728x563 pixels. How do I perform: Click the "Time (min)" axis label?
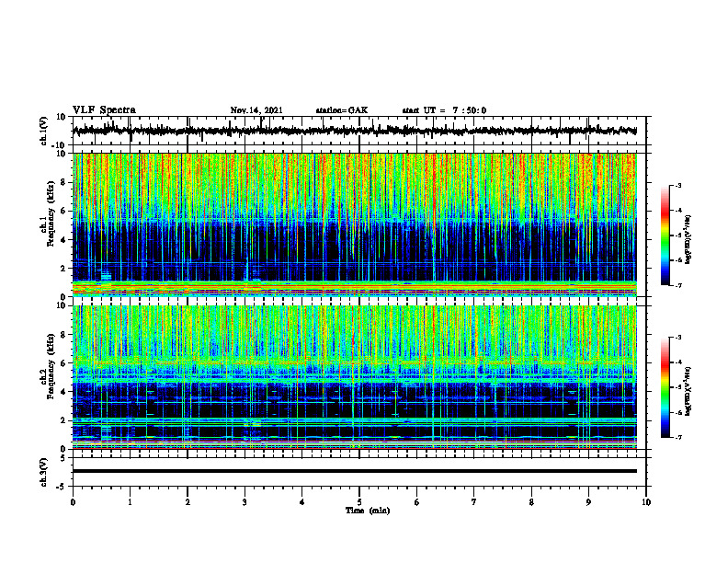[x=368, y=511]
